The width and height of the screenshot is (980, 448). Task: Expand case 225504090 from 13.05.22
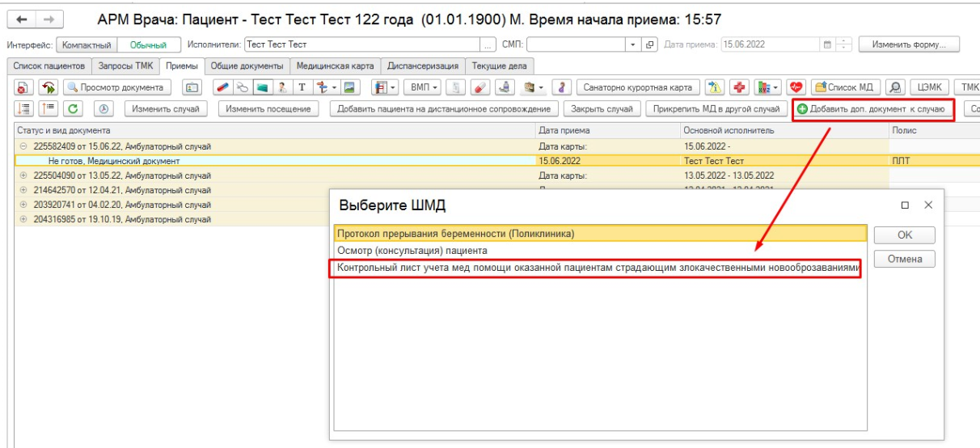pyautogui.click(x=23, y=175)
